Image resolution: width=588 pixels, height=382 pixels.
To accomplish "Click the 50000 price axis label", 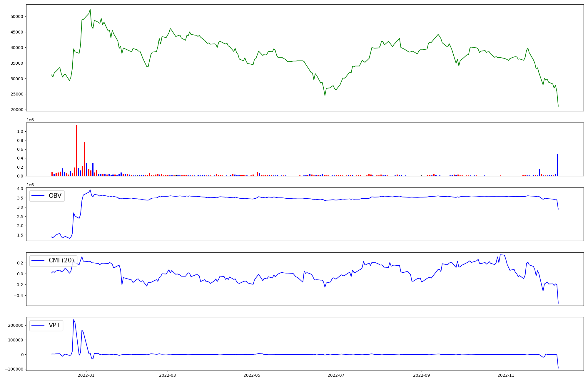I will point(17,16).
